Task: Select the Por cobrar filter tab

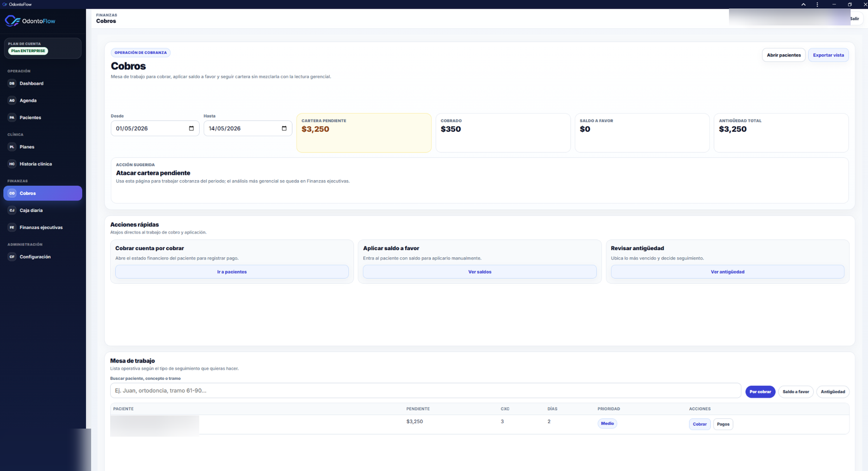Action: click(x=760, y=392)
